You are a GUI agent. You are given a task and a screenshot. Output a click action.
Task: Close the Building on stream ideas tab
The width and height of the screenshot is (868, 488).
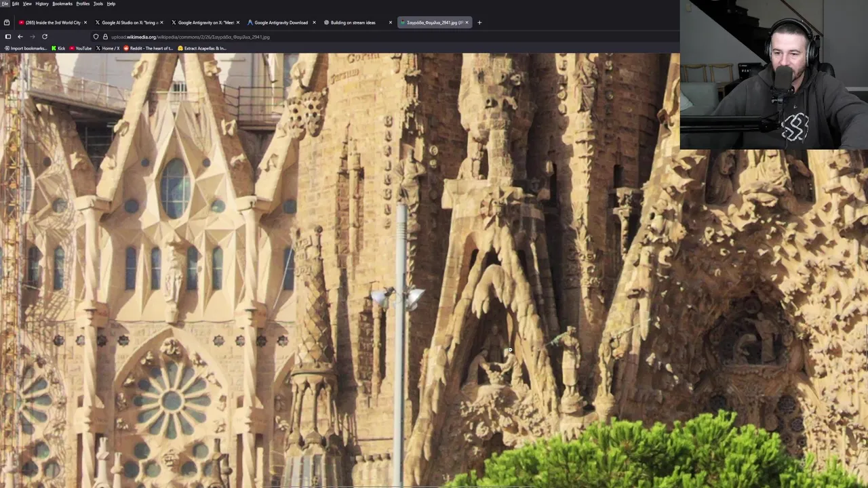390,22
